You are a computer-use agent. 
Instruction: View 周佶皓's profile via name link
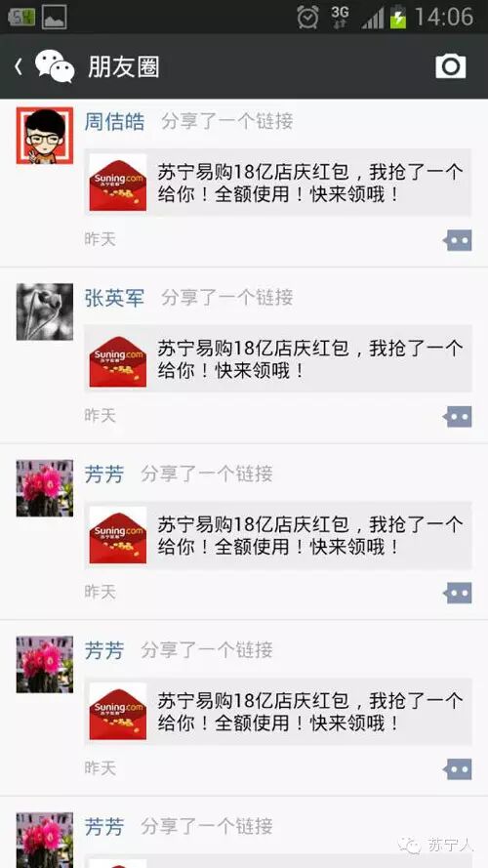coord(114,121)
